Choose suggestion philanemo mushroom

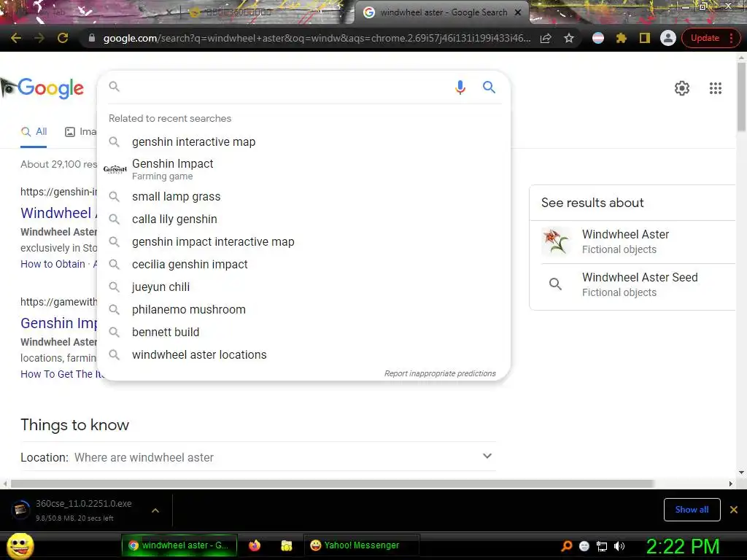(x=303, y=309)
